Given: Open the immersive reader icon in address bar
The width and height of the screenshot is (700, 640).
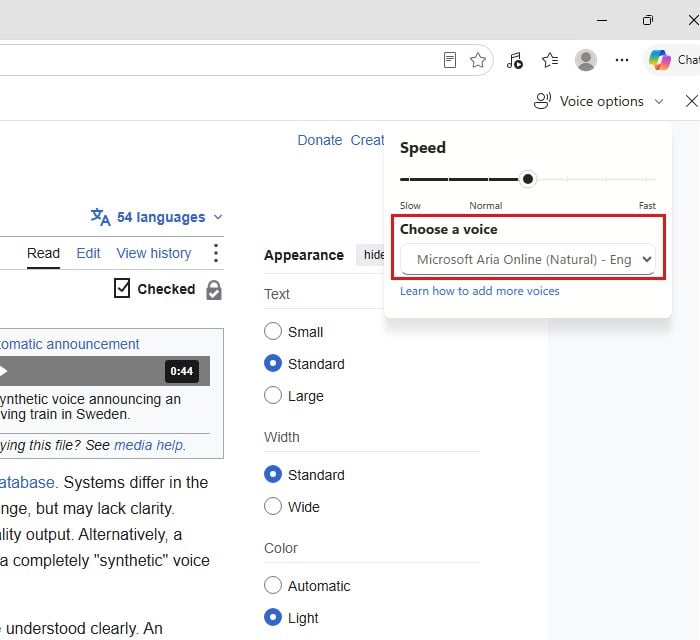Looking at the screenshot, I should click(450, 60).
